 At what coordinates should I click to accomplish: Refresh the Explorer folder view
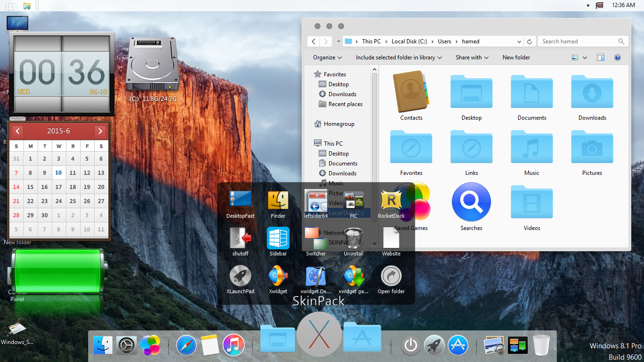point(529,41)
